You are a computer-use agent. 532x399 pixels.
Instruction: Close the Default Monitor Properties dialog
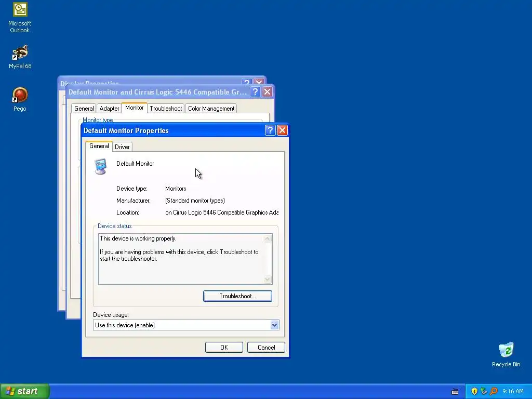point(282,130)
